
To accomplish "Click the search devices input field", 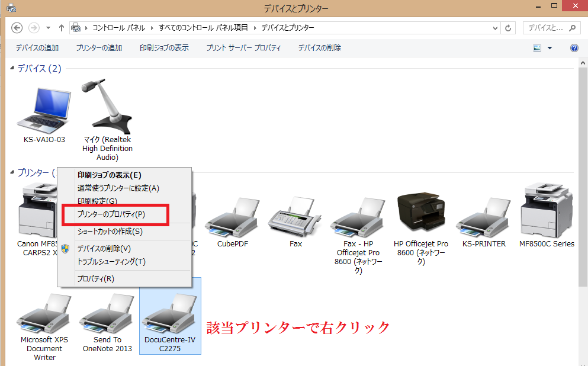I will tap(546, 28).
